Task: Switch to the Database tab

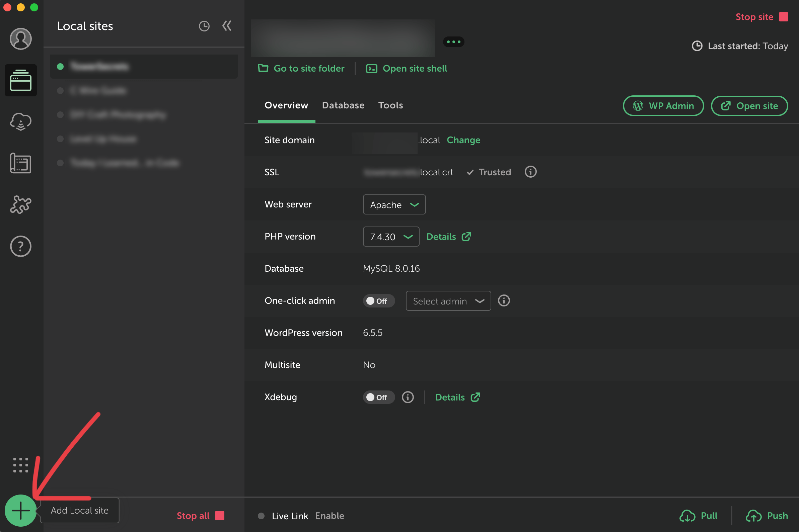Action: pyautogui.click(x=343, y=105)
